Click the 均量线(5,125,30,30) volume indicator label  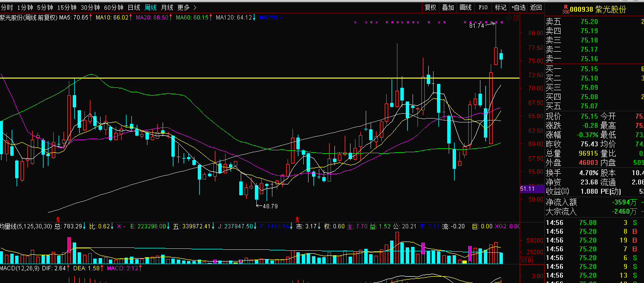pyautogui.click(x=26, y=226)
